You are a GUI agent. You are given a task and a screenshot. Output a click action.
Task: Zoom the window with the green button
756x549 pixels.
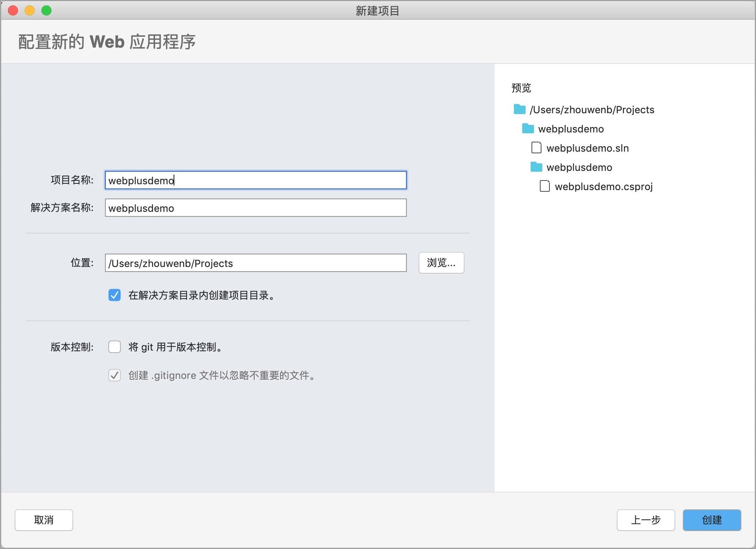(46, 10)
